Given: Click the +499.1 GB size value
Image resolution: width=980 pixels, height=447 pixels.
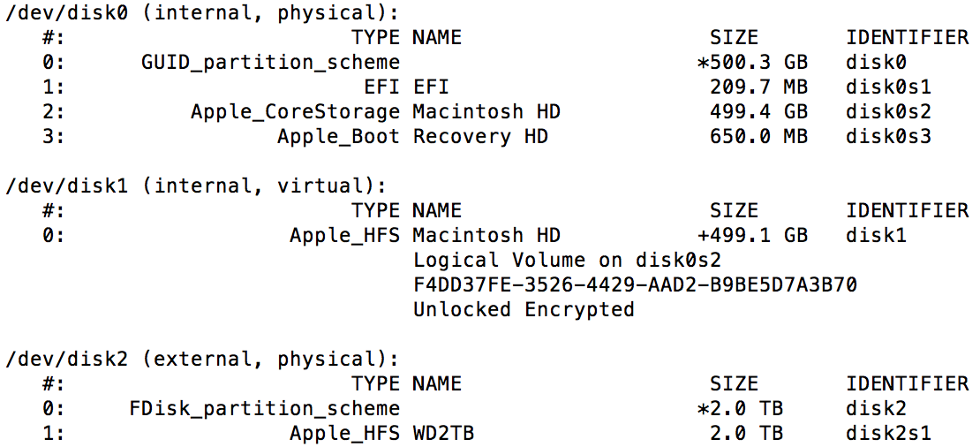Looking at the screenshot, I should click(x=752, y=236).
